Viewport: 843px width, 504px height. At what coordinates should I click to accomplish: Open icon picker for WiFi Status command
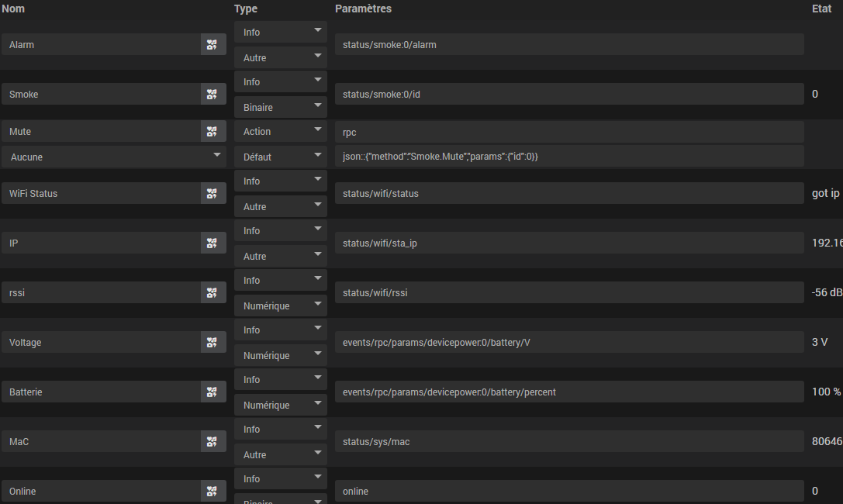213,193
